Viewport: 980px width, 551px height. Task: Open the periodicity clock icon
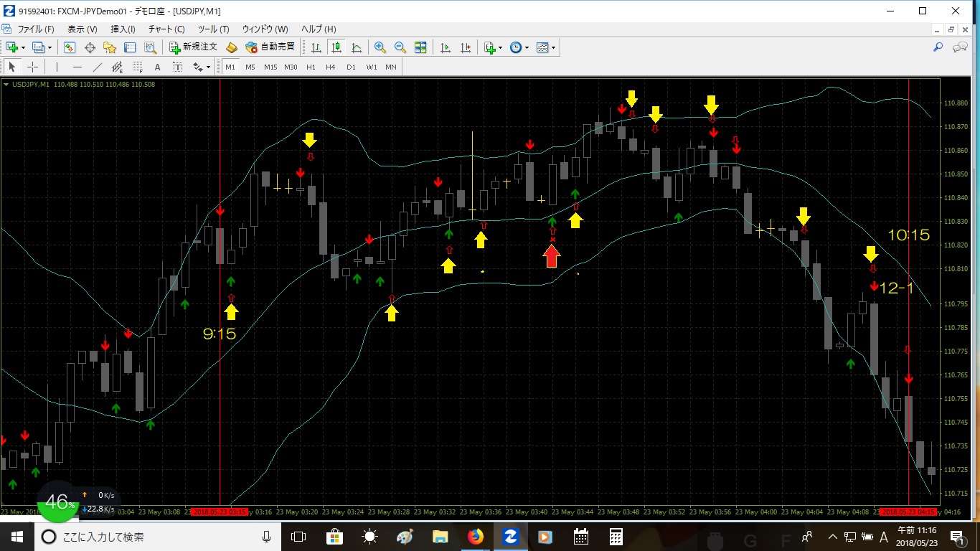coord(516,47)
